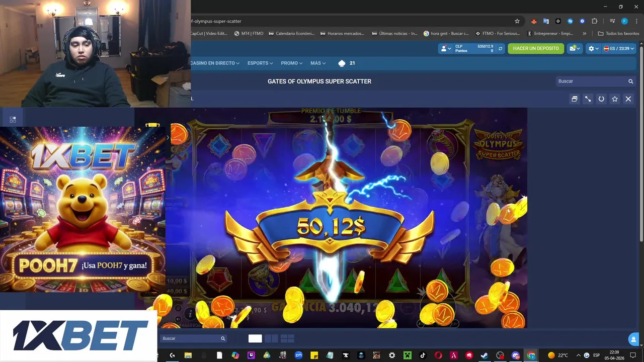Image resolution: width=644 pixels, height=362 pixels.
Task: Open the Sticky Notes taskbar icon
Action: (x=314, y=355)
